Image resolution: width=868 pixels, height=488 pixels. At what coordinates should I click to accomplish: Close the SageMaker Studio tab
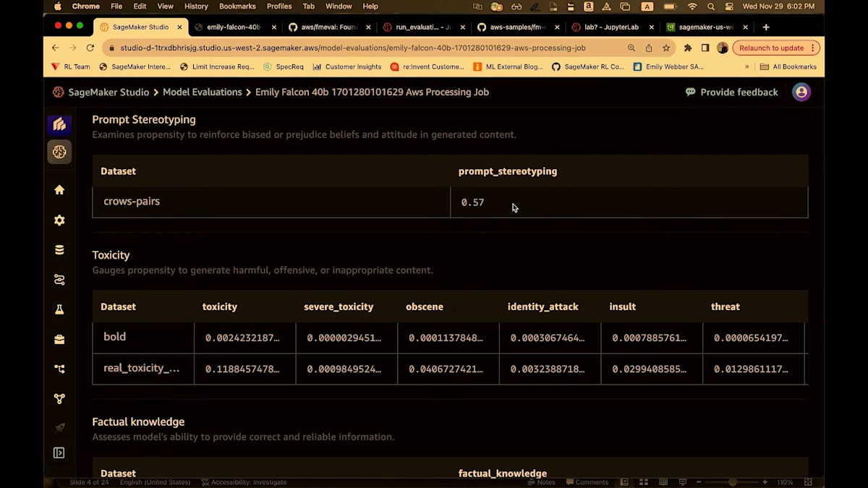point(179,27)
